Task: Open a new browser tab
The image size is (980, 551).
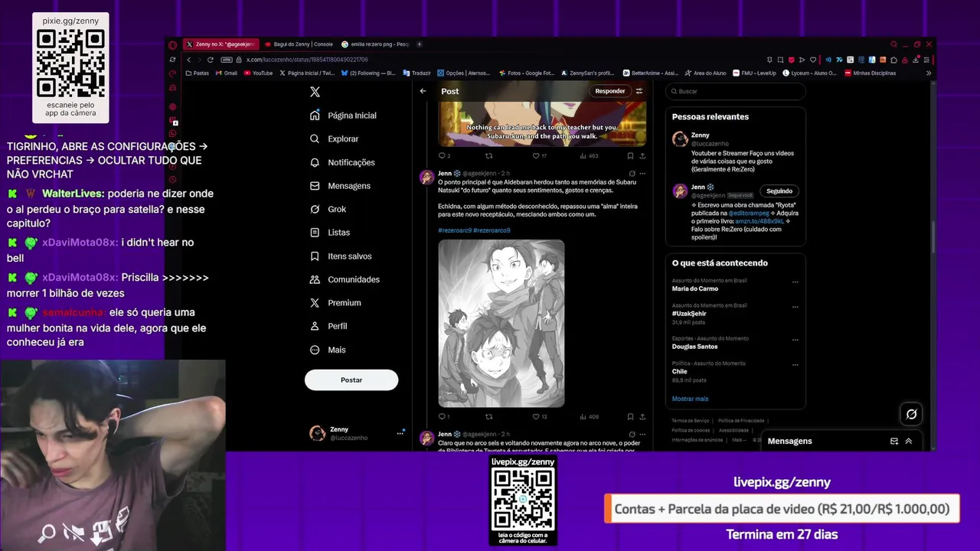Action: 420,44
